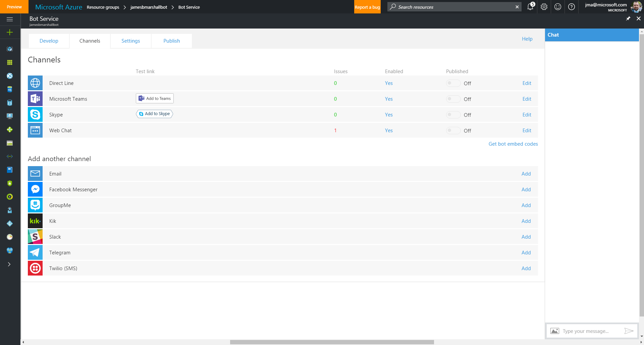Click the Add to Skype button
644x345 pixels.
point(155,114)
